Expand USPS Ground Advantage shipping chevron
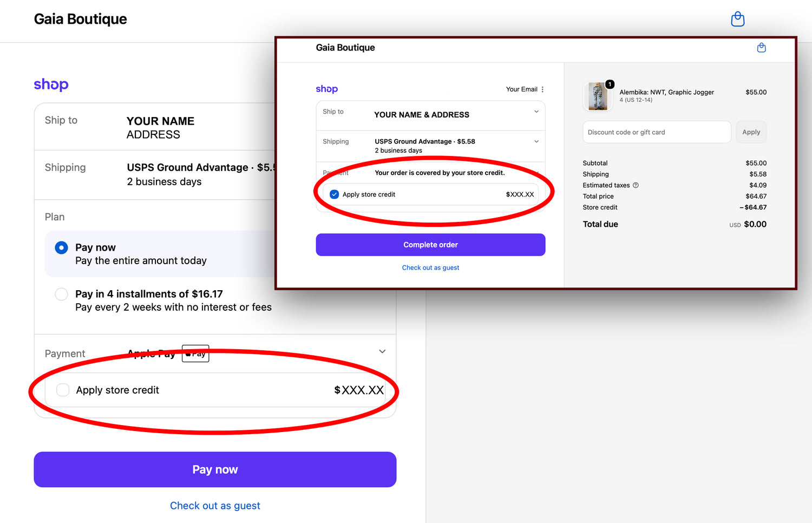This screenshot has width=812, height=523. tap(536, 141)
